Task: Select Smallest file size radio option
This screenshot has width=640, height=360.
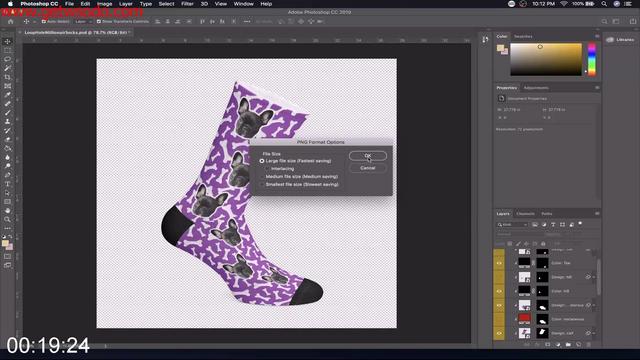Action: coord(262,184)
